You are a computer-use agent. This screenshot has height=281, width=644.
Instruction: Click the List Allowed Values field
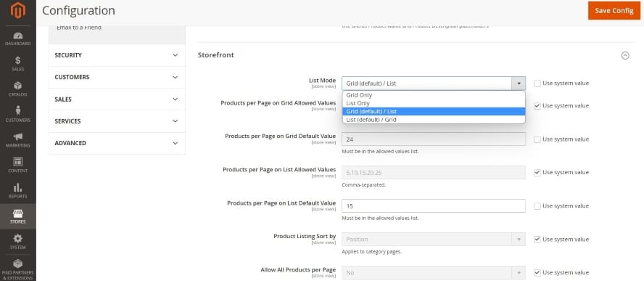pyautogui.click(x=433, y=172)
